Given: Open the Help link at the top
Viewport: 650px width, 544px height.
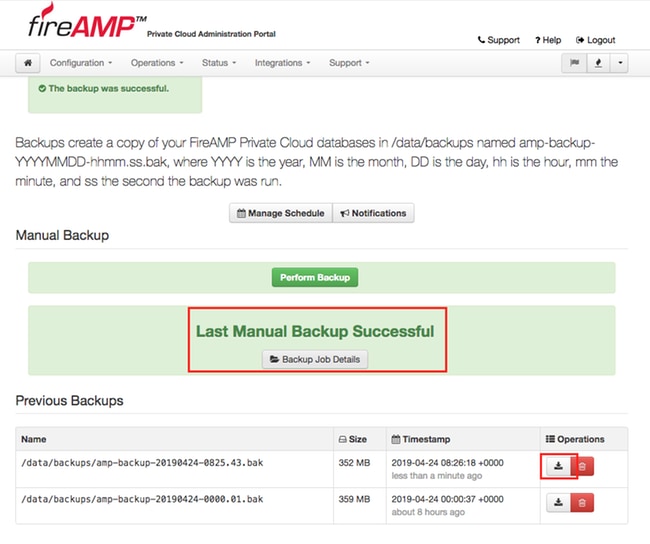Looking at the screenshot, I should tap(548, 40).
